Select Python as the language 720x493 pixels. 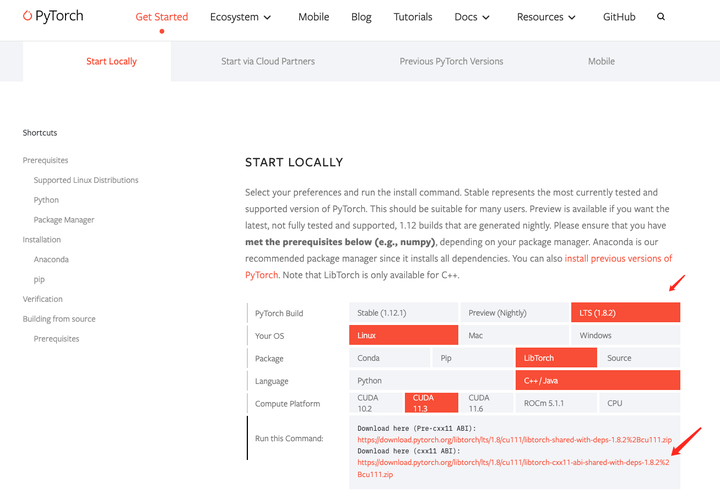coord(431,381)
